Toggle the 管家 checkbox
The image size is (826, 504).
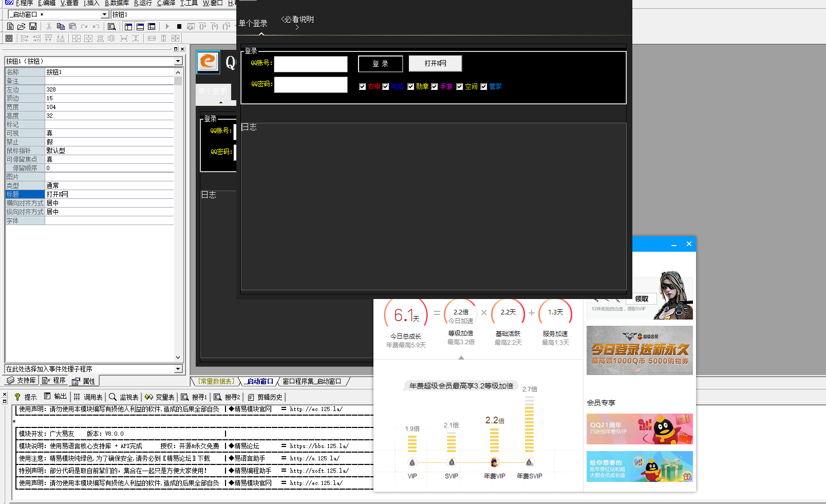click(484, 87)
